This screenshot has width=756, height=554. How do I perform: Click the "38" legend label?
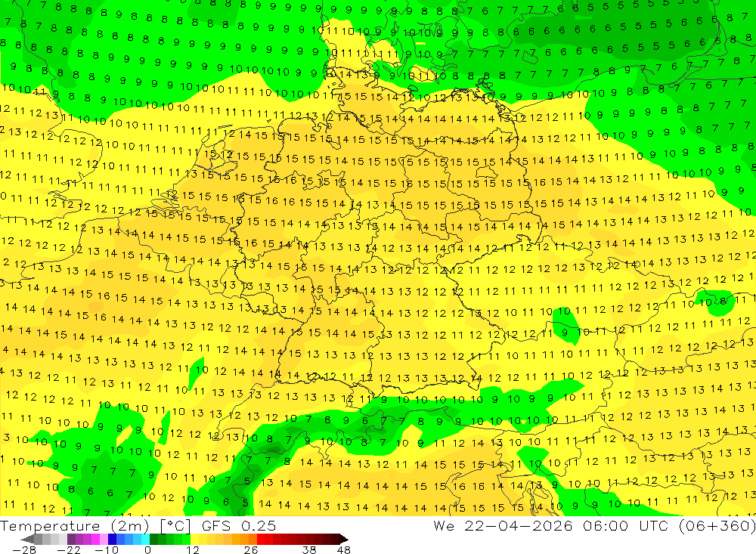[309, 550]
